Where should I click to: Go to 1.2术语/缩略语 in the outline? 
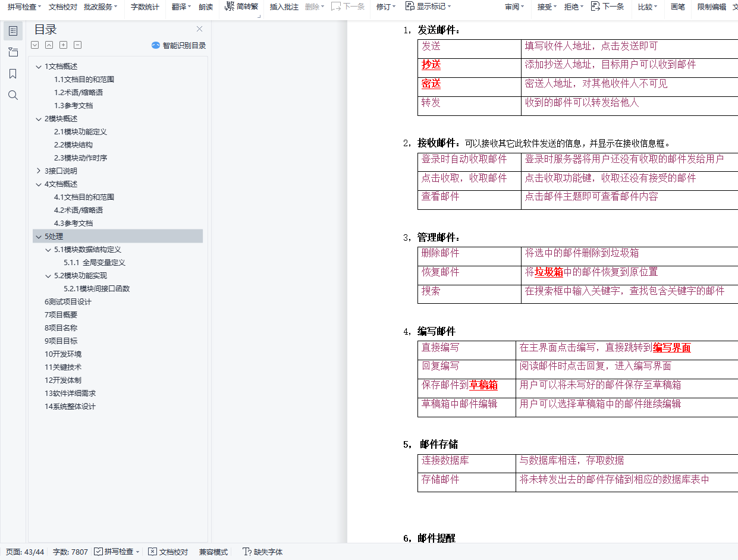(78, 93)
